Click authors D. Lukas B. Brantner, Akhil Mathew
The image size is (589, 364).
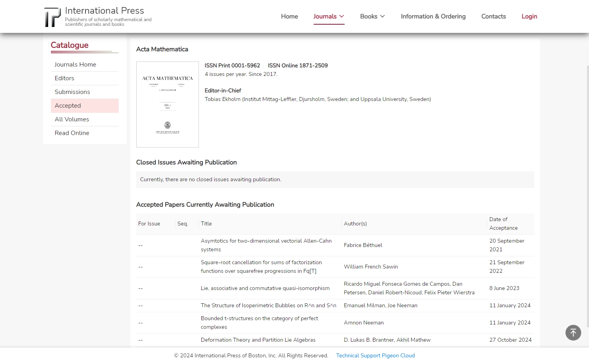387,340
